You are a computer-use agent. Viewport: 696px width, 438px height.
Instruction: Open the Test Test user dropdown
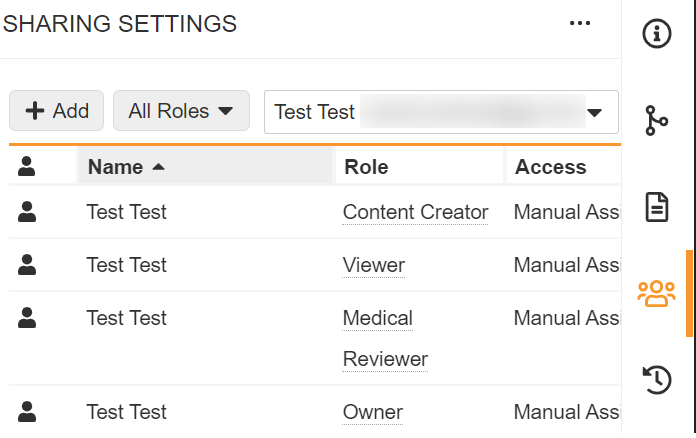pyautogui.click(x=440, y=112)
